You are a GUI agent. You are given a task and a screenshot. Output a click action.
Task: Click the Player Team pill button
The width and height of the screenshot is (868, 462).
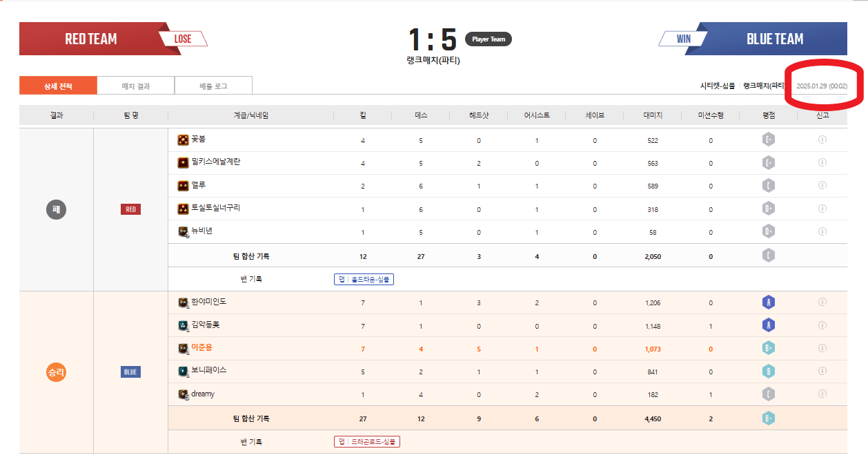pos(489,39)
